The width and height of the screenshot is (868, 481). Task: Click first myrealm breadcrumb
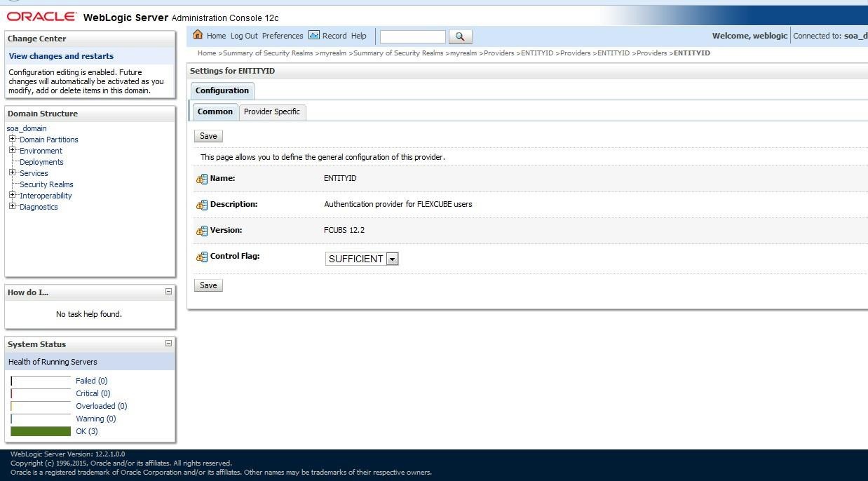coord(333,53)
